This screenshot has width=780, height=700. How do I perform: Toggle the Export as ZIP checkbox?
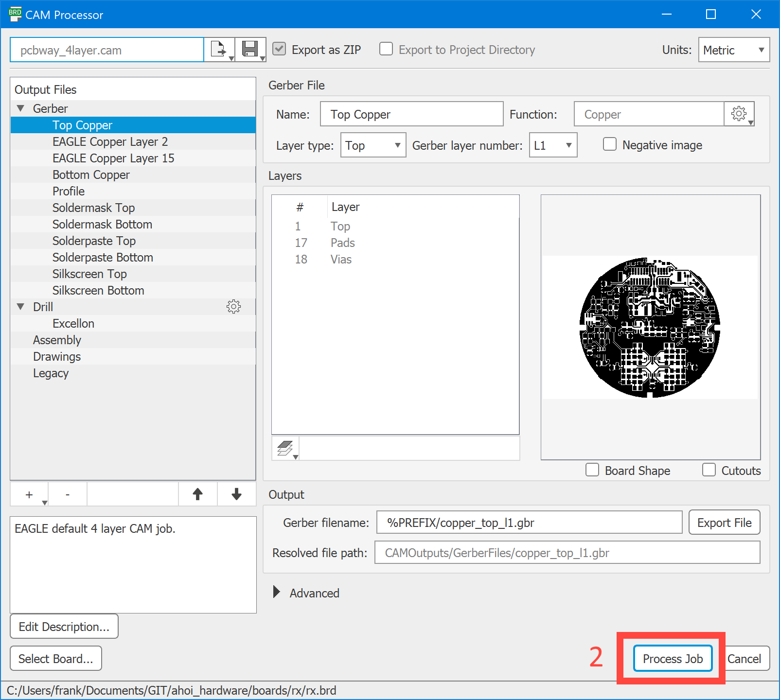[279, 49]
